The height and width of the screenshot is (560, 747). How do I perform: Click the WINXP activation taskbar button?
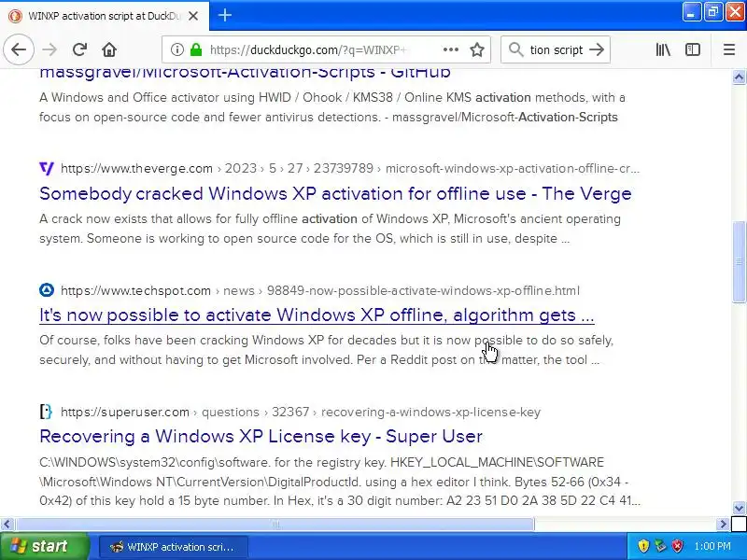[x=174, y=547]
